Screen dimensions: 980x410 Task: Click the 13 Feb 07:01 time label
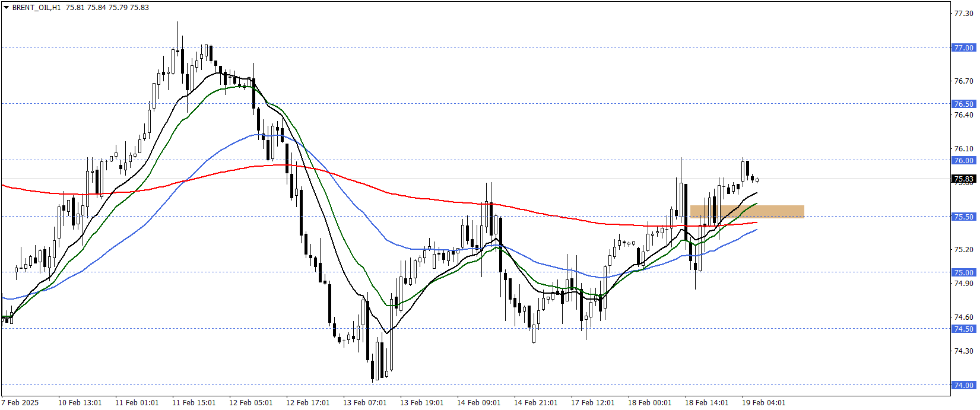(x=364, y=402)
